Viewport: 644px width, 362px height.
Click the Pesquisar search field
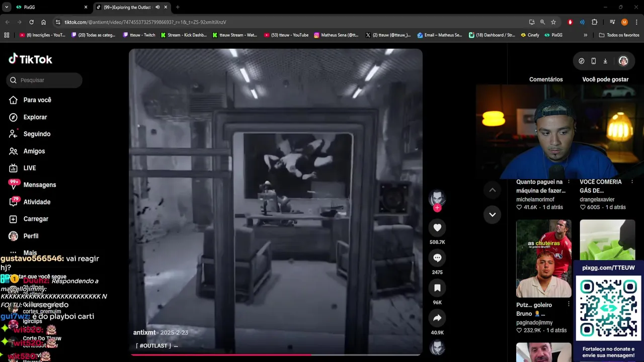pos(44,80)
